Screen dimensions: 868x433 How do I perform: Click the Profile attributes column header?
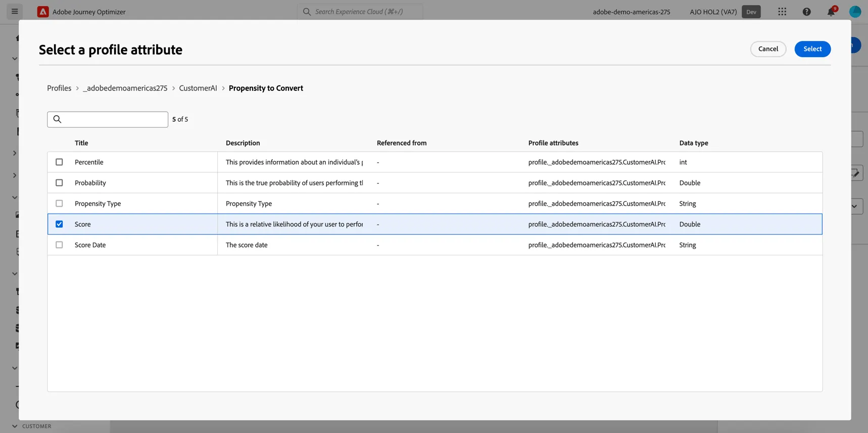553,143
